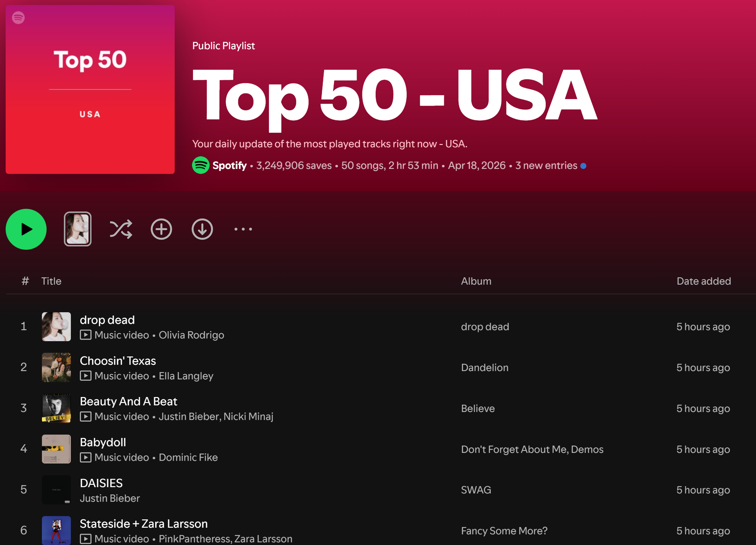Open the Fancy Some More? album link
This screenshot has width=756, height=545.
click(504, 531)
